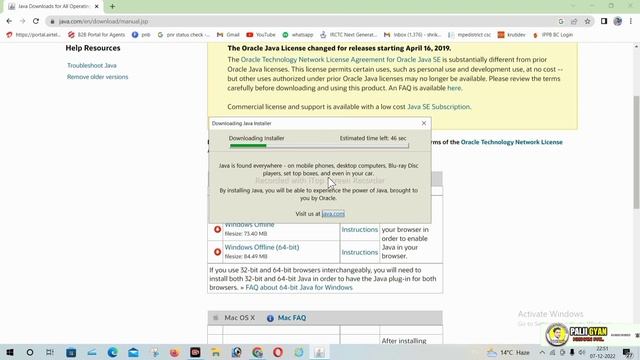Click red download icon for Windows Offline
This screenshot has width=640, height=360.
(218, 229)
